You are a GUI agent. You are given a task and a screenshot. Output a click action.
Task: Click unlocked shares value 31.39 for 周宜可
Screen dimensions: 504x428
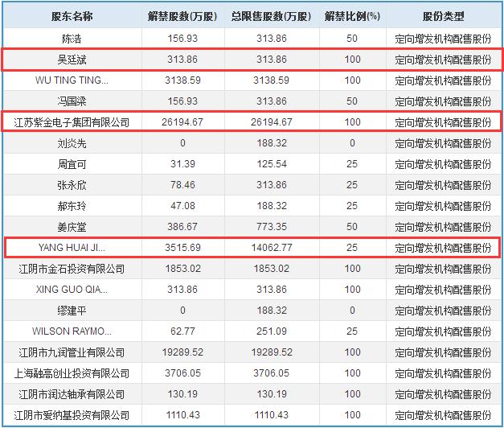(x=182, y=164)
